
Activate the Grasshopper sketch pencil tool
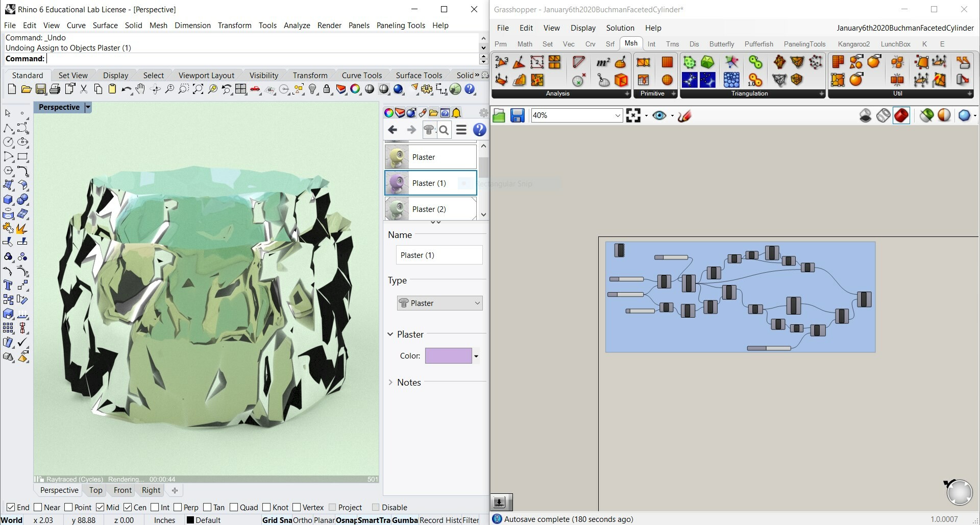tap(685, 115)
